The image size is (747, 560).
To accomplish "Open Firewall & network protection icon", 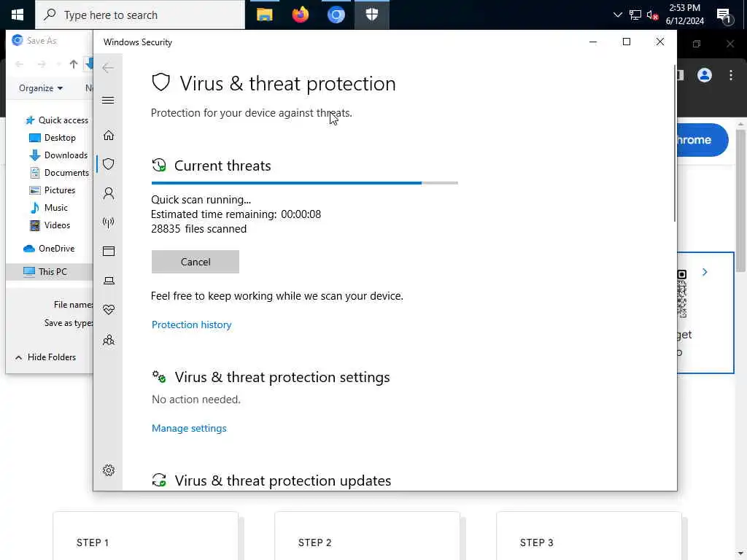I will coord(109,222).
